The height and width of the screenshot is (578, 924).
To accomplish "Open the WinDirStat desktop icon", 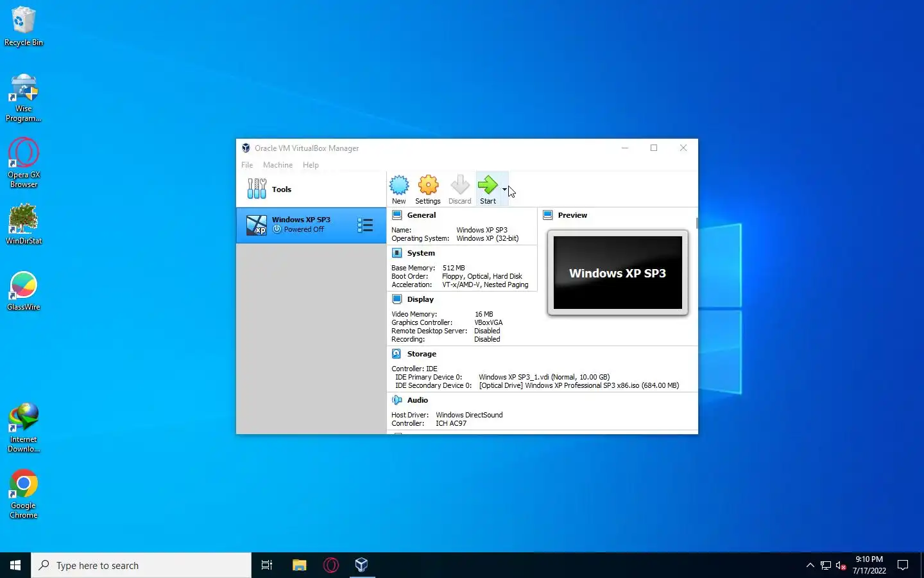I will [x=24, y=225].
